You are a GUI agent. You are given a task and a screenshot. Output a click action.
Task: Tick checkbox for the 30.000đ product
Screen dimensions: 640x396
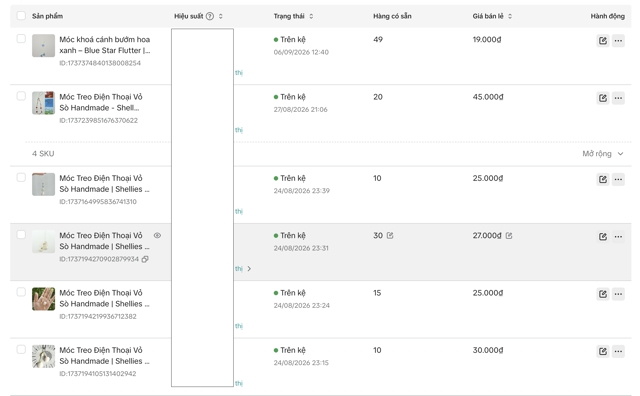click(x=21, y=349)
